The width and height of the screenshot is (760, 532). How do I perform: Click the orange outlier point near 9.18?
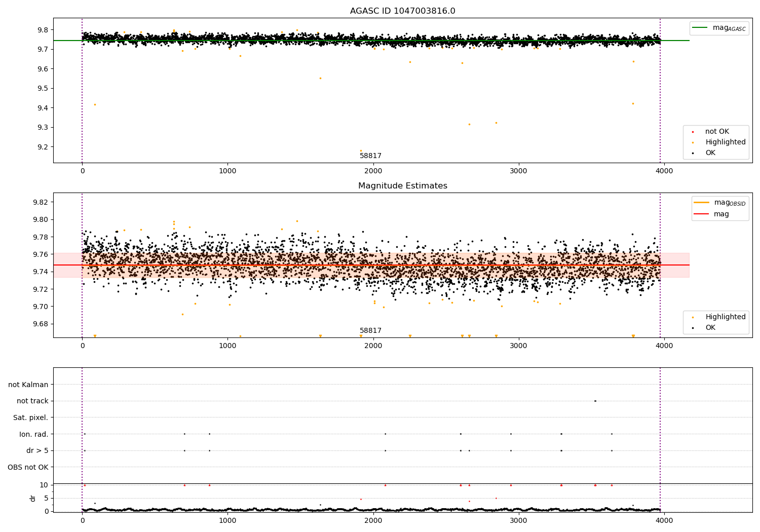click(x=361, y=150)
